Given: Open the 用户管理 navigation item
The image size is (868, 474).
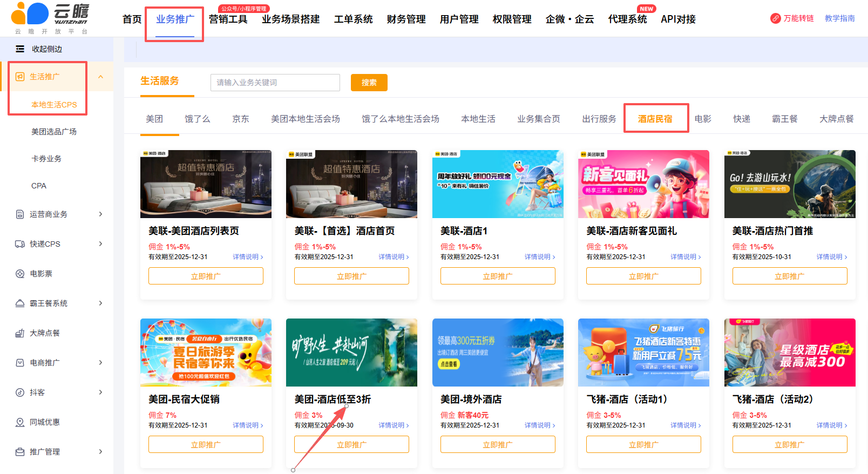Looking at the screenshot, I should [459, 19].
